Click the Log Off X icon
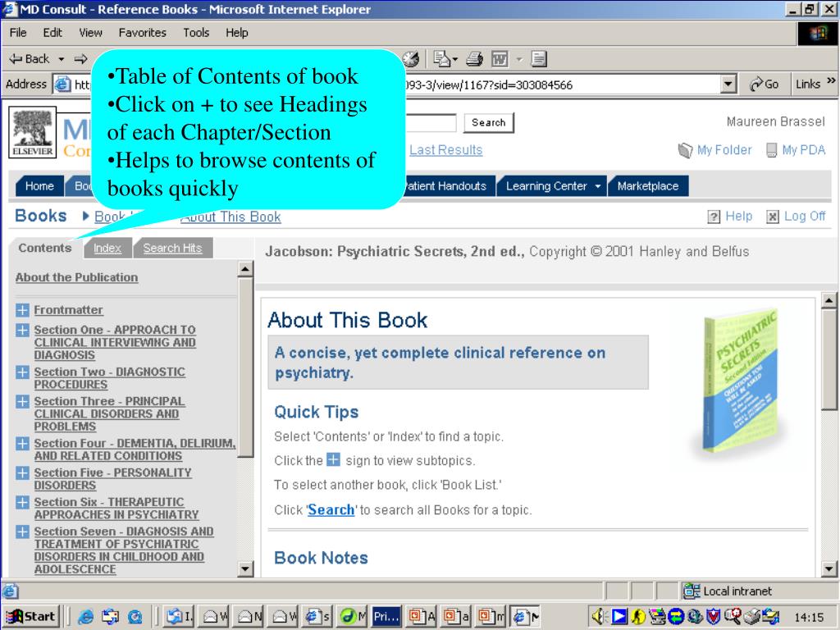 (x=773, y=217)
